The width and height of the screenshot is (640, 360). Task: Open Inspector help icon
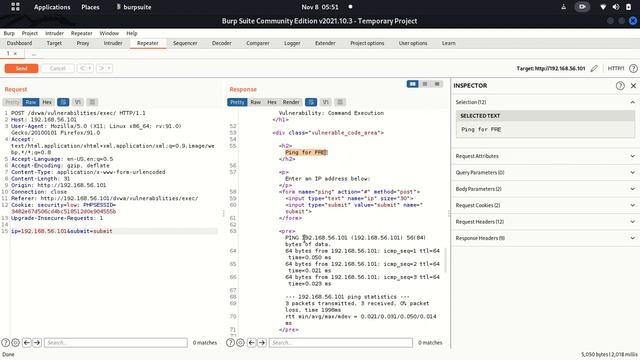[620, 85]
